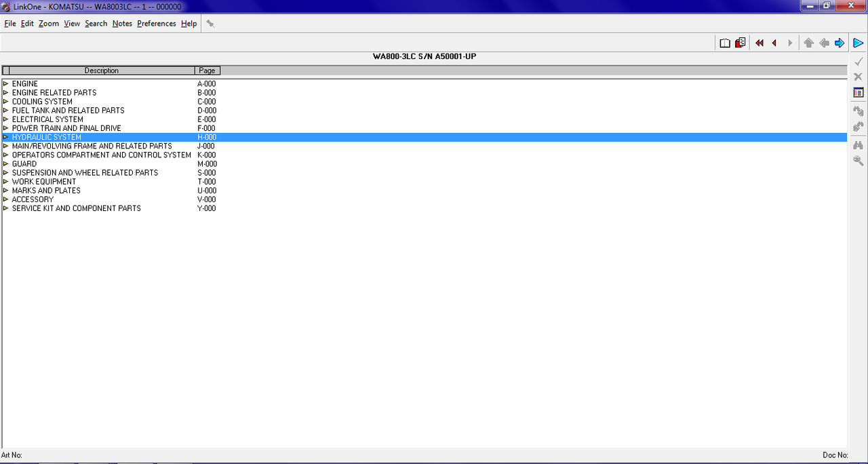
Task: Expand the ELECTRICAL SYSTEM arrow
Action: point(5,119)
